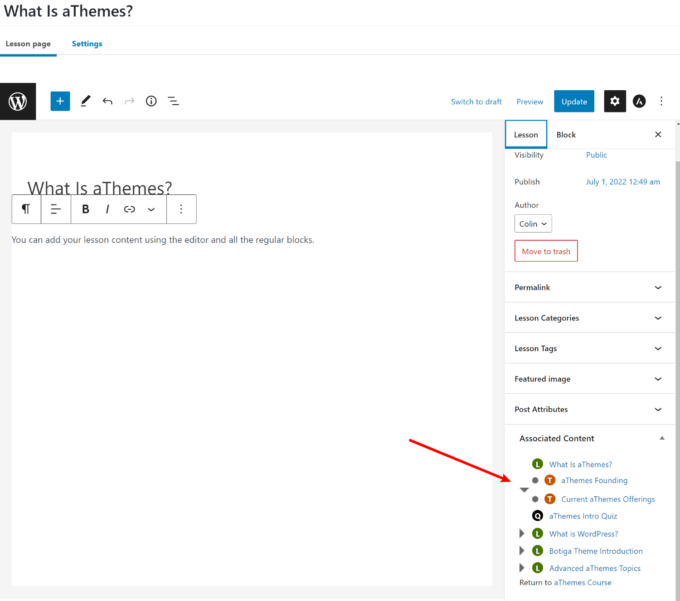This screenshot has height=601, width=680.
Task: Edit the publish date July 1, 2022
Action: point(623,182)
